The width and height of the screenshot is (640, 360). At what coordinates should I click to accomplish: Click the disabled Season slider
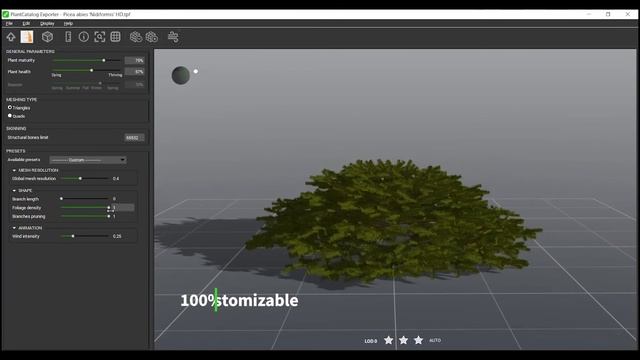tap(87, 83)
